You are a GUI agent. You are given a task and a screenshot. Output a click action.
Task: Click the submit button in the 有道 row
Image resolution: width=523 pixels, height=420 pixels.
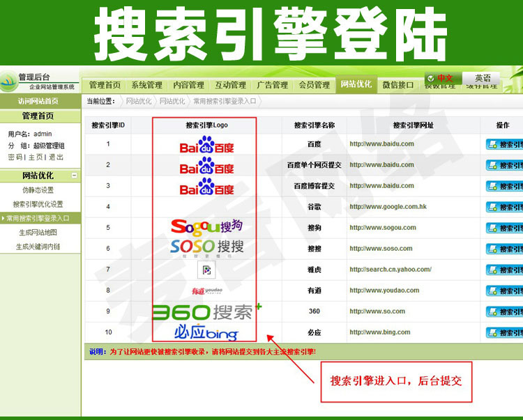point(504,291)
